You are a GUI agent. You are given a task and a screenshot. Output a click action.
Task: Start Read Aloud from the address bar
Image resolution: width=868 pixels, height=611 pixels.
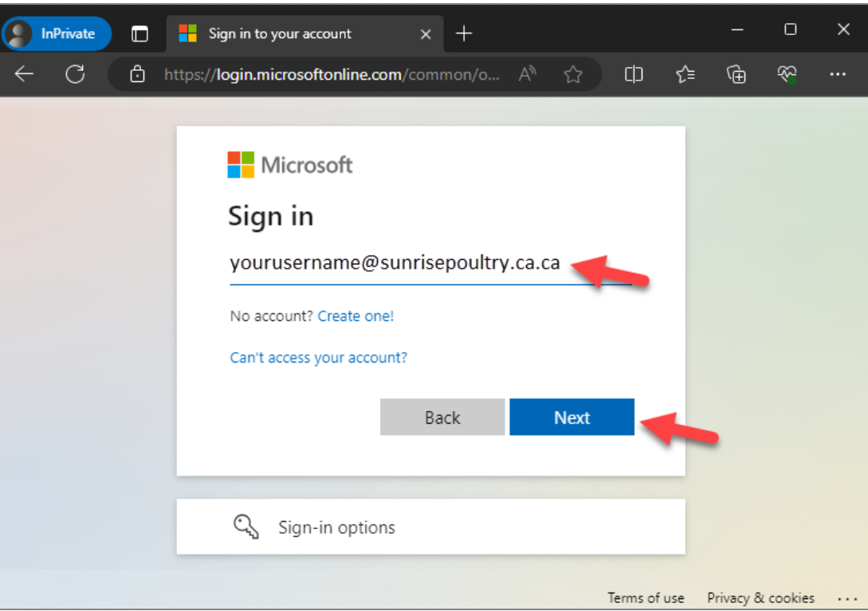click(x=527, y=74)
